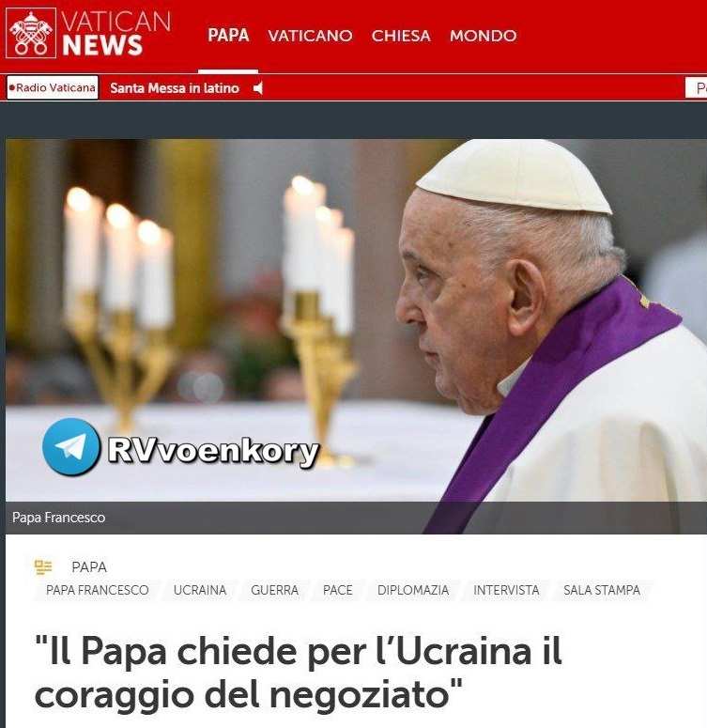Click the Telegram paper-plane icon
707x728 pixels.
pyautogui.click(x=71, y=447)
